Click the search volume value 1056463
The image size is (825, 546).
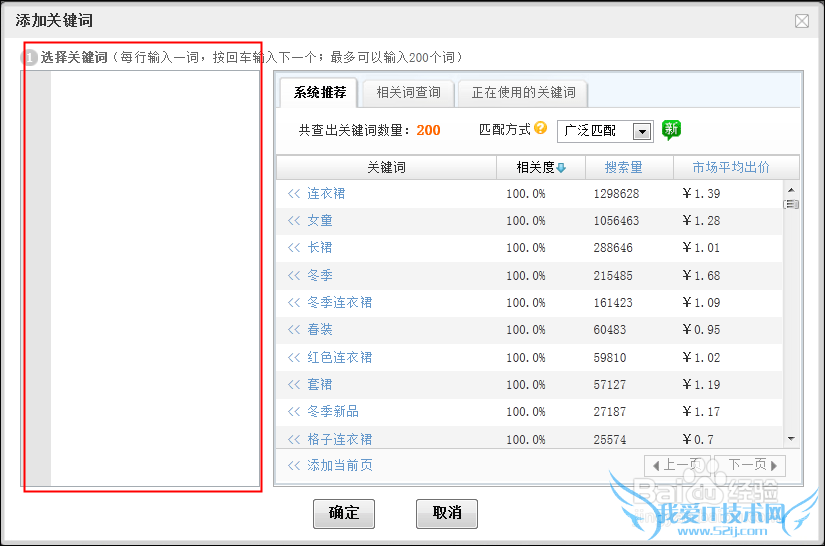coord(616,221)
